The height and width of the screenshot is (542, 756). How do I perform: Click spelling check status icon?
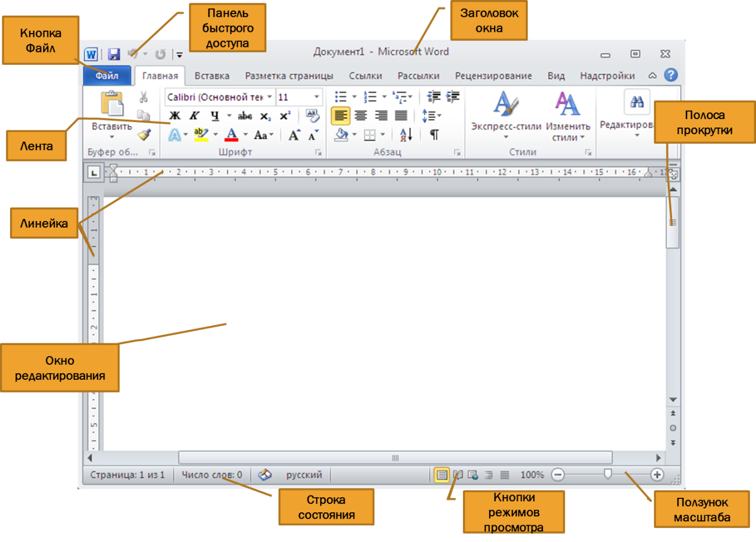(265, 475)
